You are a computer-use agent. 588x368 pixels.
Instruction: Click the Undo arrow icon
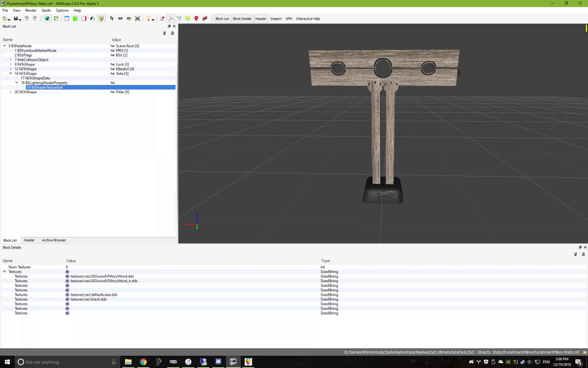(x=27, y=18)
